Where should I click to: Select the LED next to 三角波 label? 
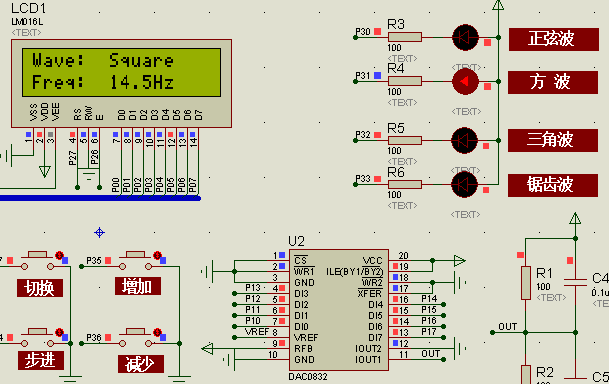pyautogui.click(x=465, y=140)
